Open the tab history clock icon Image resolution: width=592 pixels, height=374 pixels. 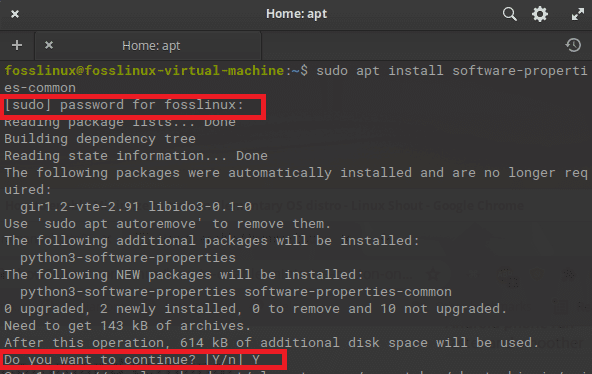(573, 45)
